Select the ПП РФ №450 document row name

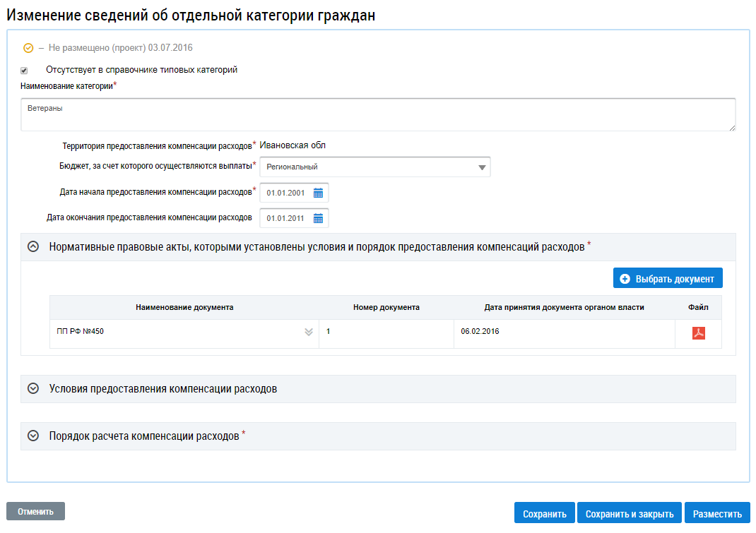click(81, 331)
